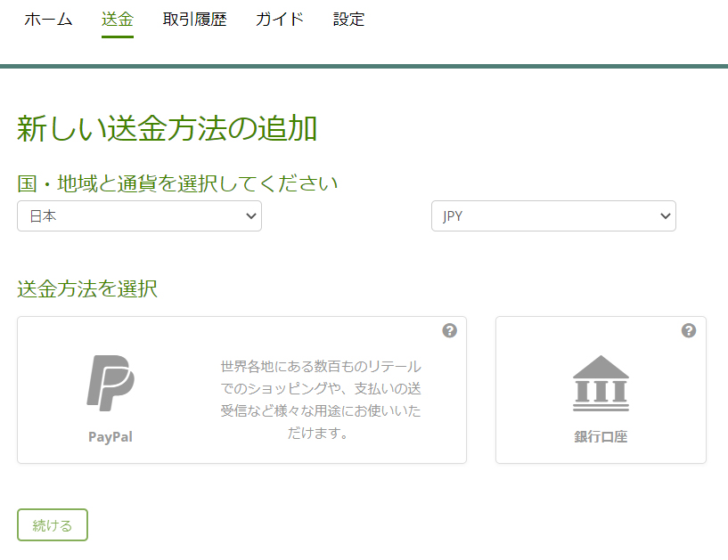This screenshot has height=560, width=728.
Task: Expand the JPY selector chevron
Action: 665,215
